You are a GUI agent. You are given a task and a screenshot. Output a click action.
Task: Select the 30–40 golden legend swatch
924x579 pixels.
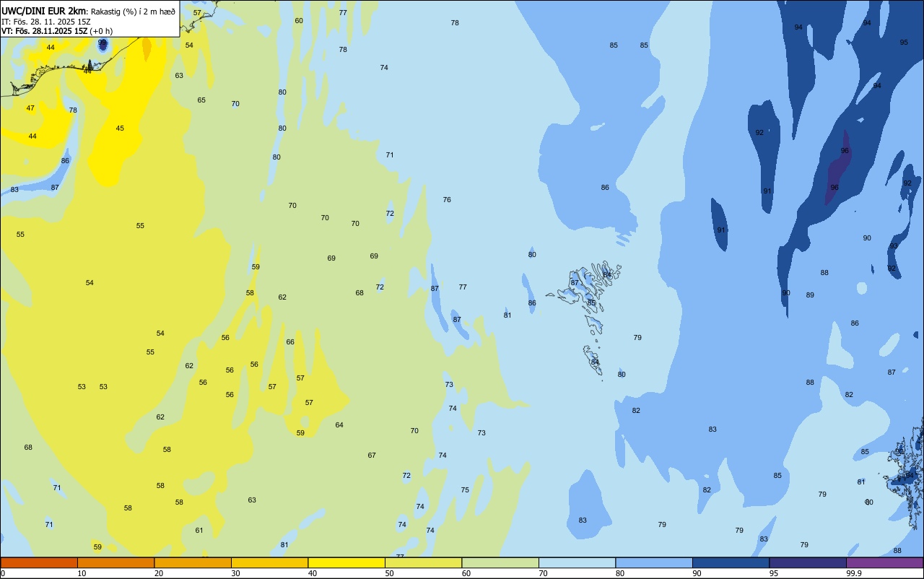click(269, 562)
